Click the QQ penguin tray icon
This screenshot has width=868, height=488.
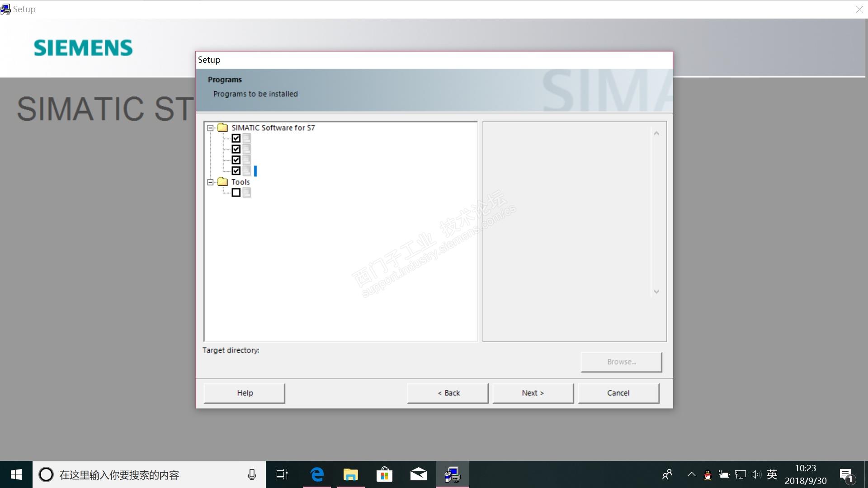point(708,474)
